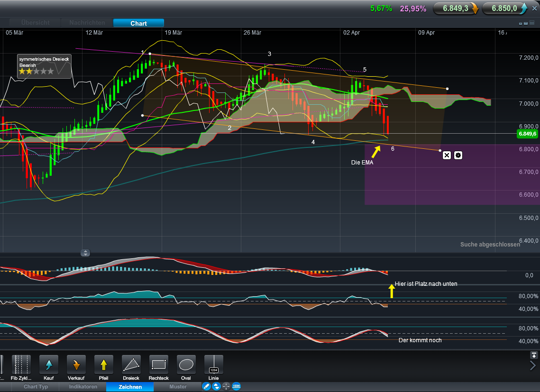Open the Chart Typ tab

point(36,386)
